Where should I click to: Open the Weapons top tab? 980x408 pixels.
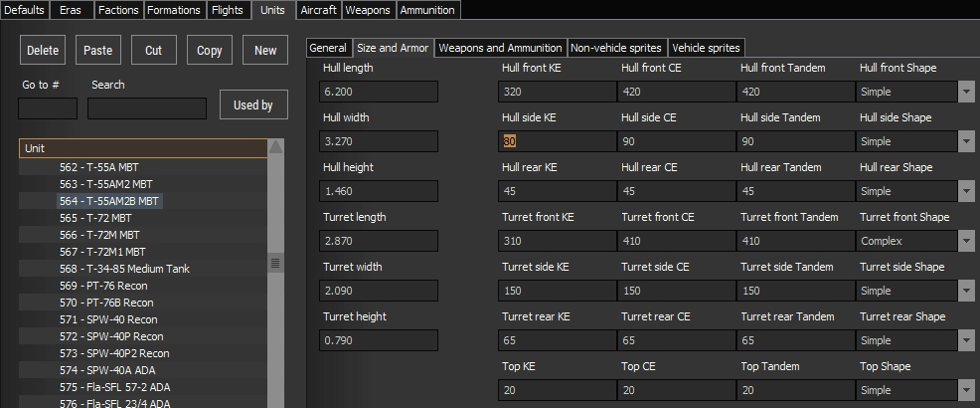368,10
